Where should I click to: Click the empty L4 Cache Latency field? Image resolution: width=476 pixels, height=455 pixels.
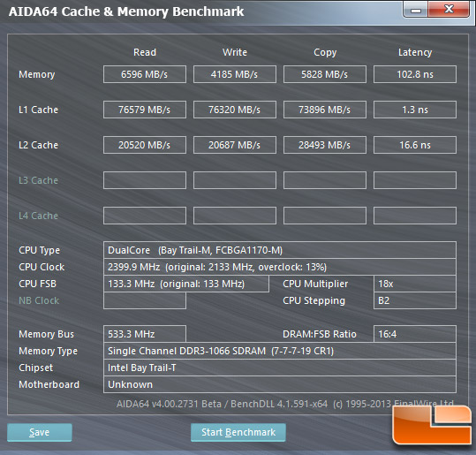415,216
